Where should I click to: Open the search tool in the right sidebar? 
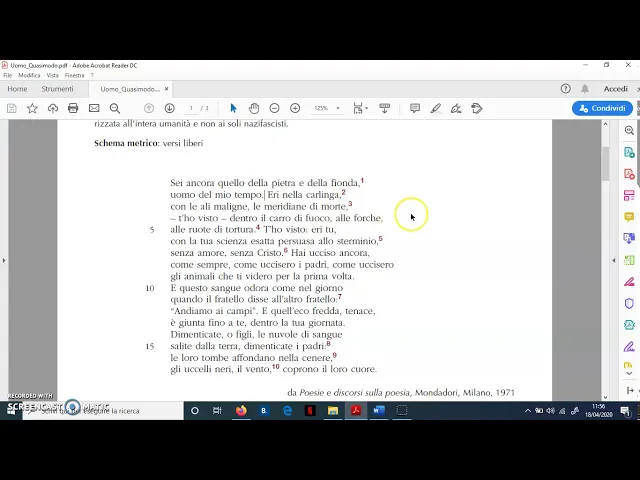[x=629, y=130]
